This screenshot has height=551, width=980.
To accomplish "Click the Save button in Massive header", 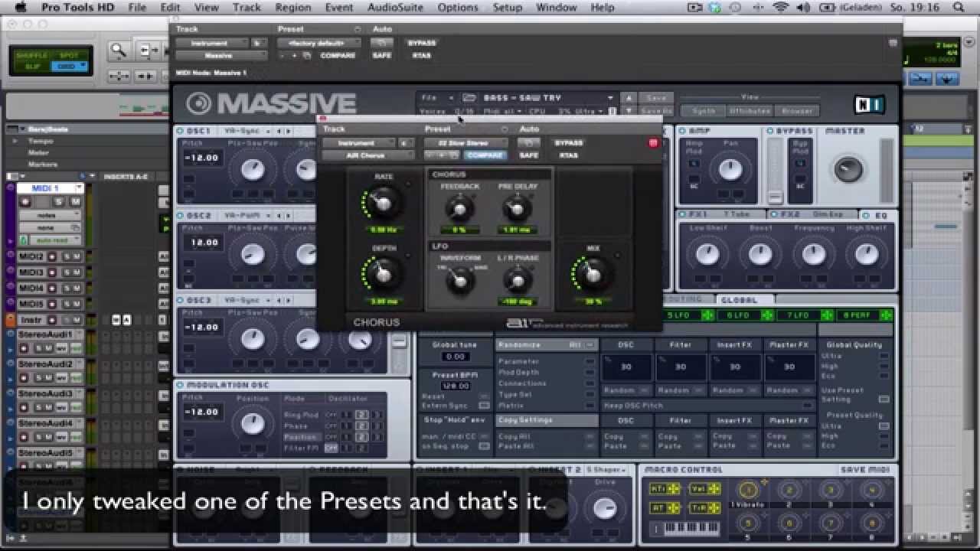I will [x=656, y=98].
